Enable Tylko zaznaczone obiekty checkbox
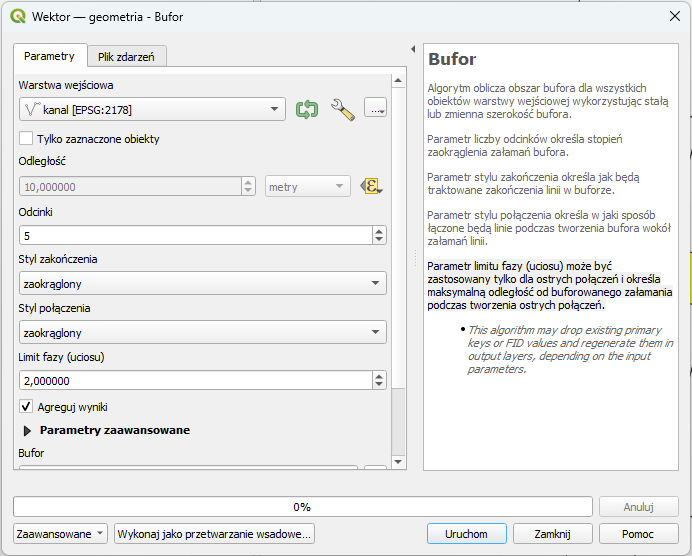 tap(27, 139)
